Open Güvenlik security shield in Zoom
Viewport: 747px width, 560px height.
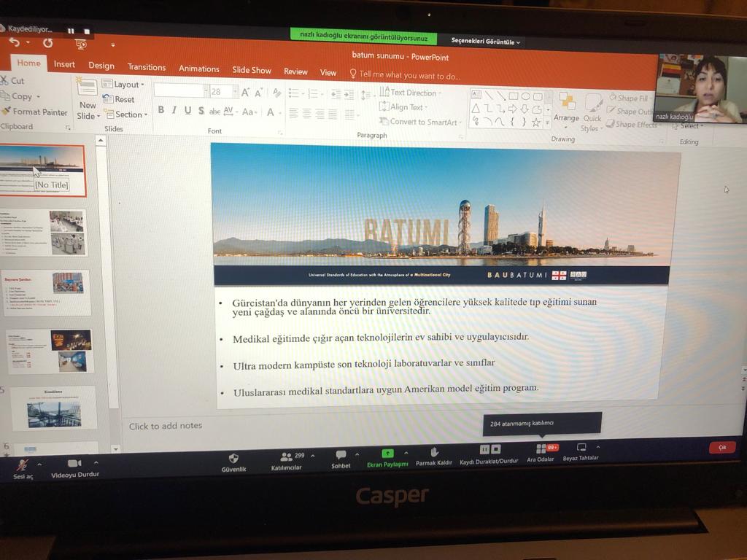(233, 463)
